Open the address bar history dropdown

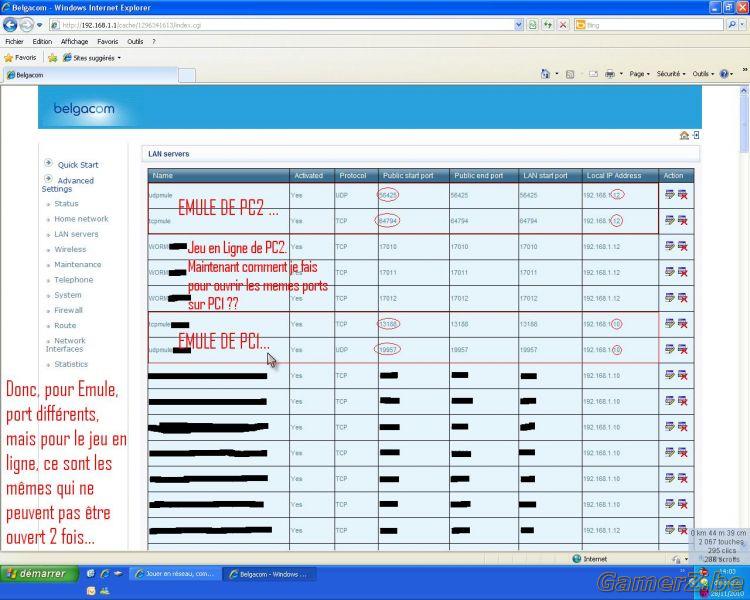519,25
